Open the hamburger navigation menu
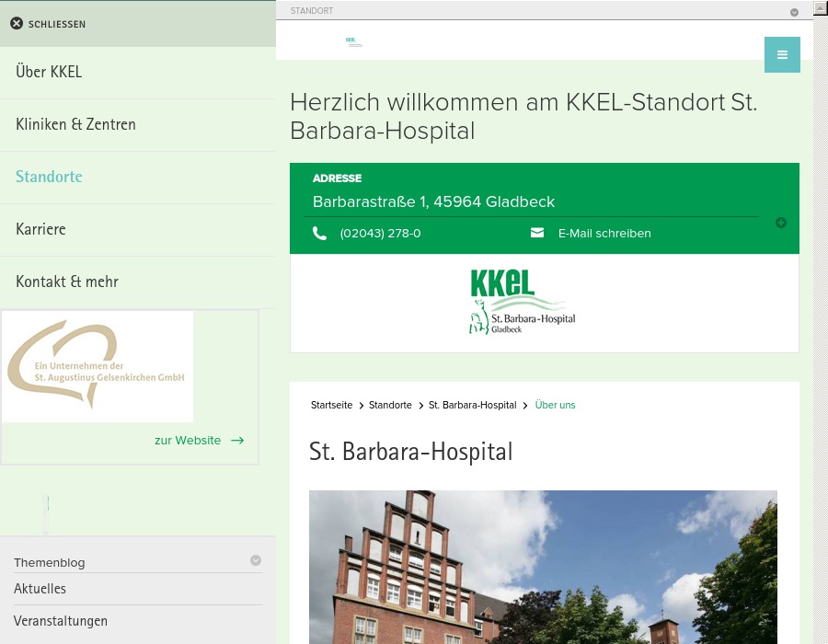Screen dimensions: 828x644 point(782,54)
